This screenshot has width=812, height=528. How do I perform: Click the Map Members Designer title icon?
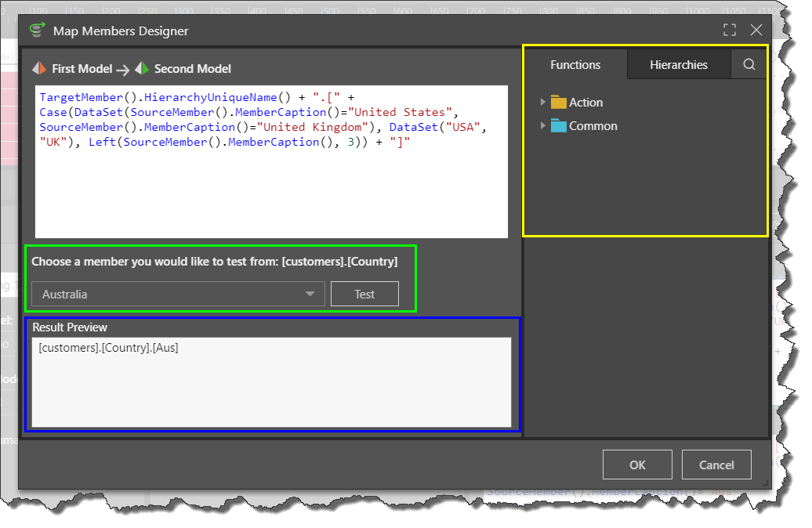(37, 31)
